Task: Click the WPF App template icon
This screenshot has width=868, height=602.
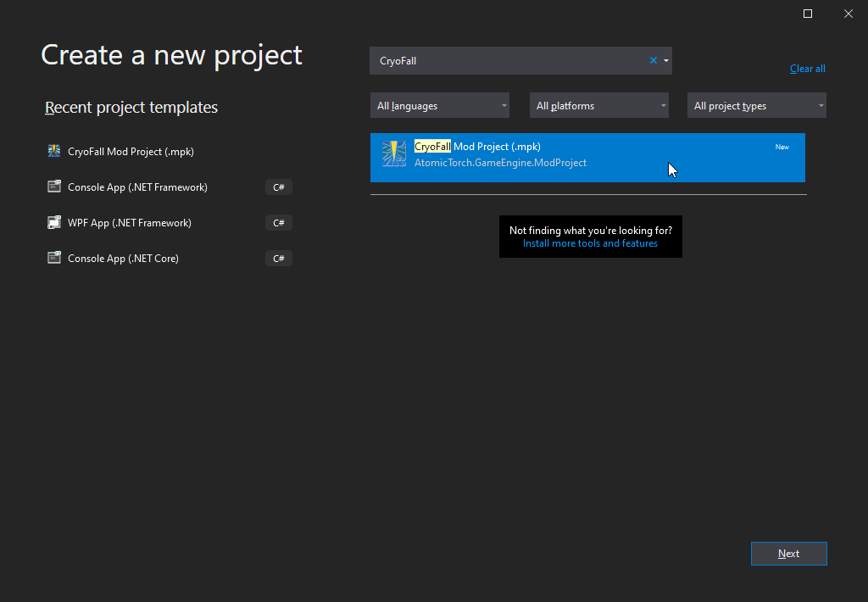Action: pyautogui.click(x=54, y=223)
